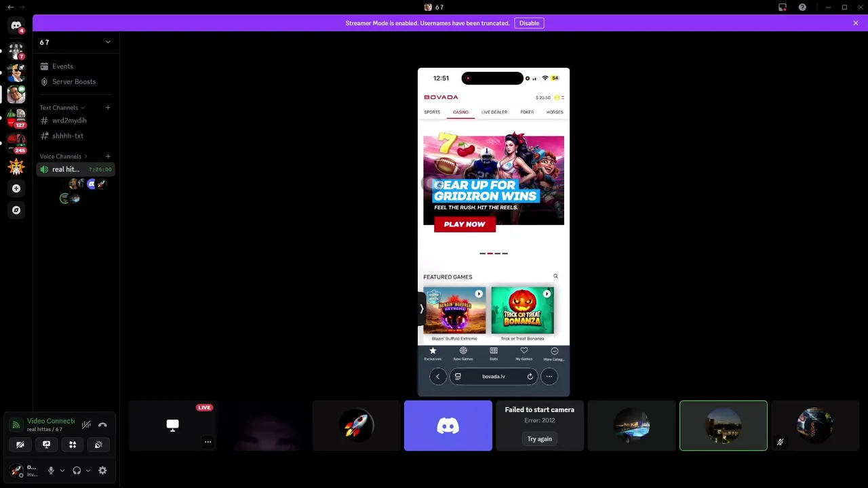Open the inbox icon in title bar
Image resolution: width=868 pixels, height=488 pixels.
point(783,7)
